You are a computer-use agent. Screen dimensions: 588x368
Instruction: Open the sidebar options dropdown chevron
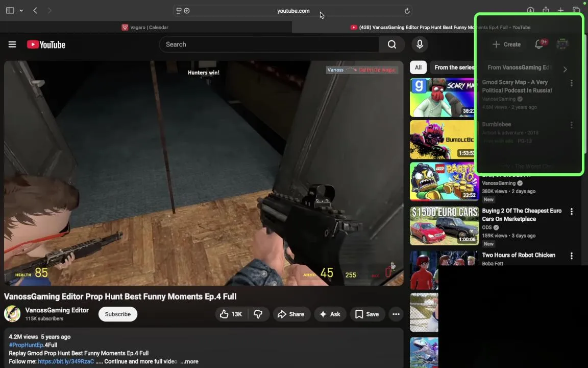point(21,11)
